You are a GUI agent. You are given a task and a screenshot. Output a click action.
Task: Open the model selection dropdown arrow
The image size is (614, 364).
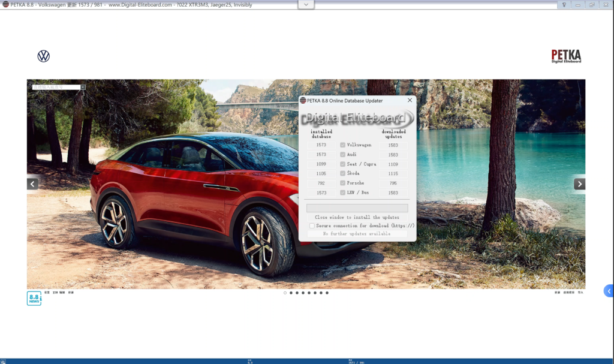[83, 87]
